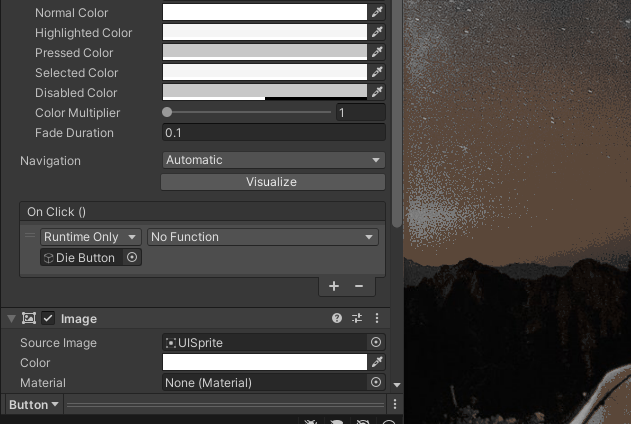Open Disabled Color swatch
The height and width of the screenshot is (424, 631).
pyautogui.click(x=265, y=92)
